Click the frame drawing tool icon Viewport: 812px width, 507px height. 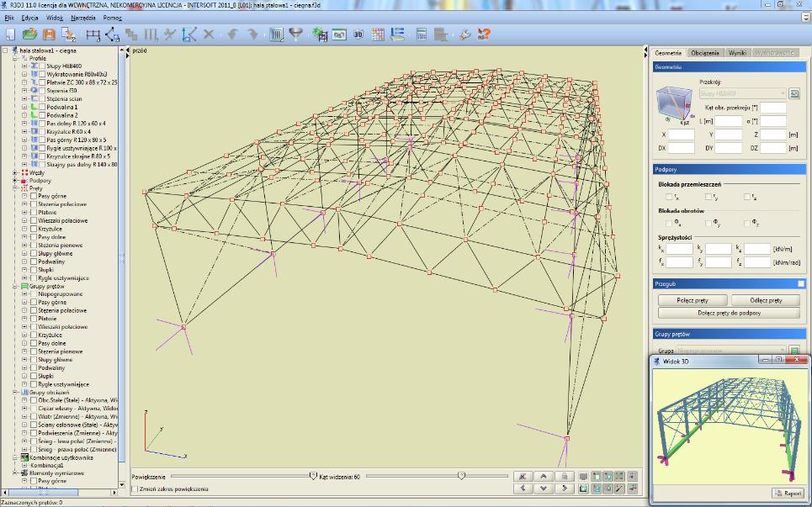point(93,34)
